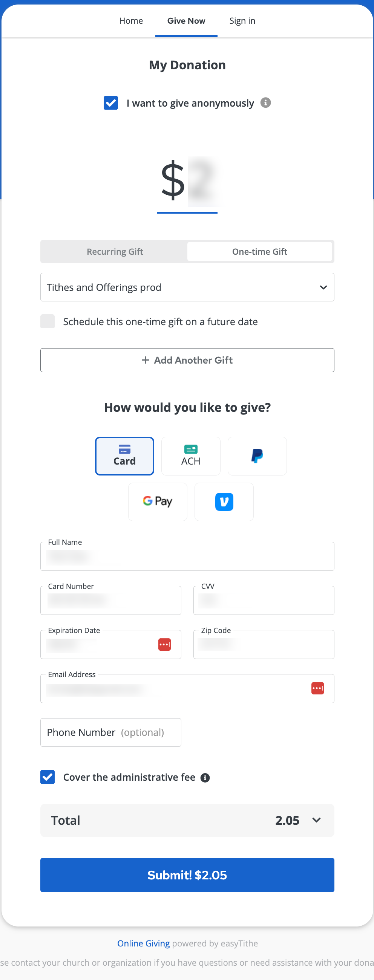Select the Card payment method

coord(124,456)
